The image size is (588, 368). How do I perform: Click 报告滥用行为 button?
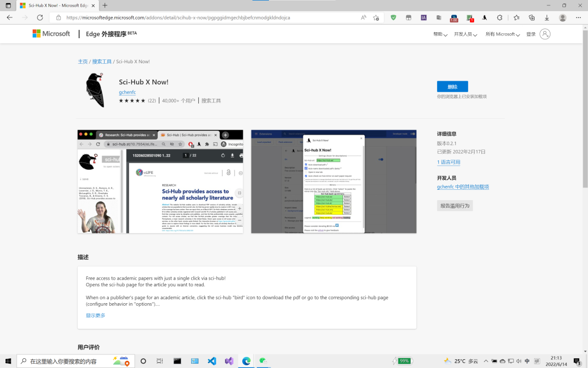[x=455, y=206]
